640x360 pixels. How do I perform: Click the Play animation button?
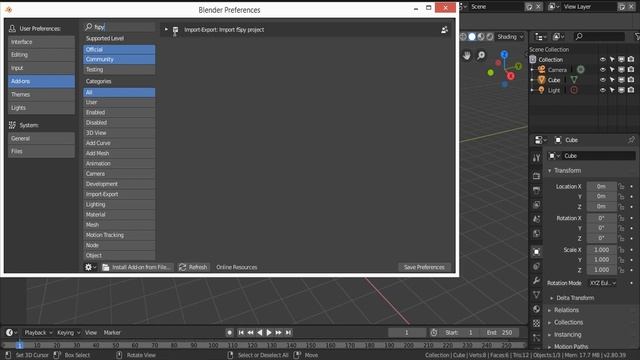[x=269, y=333]
